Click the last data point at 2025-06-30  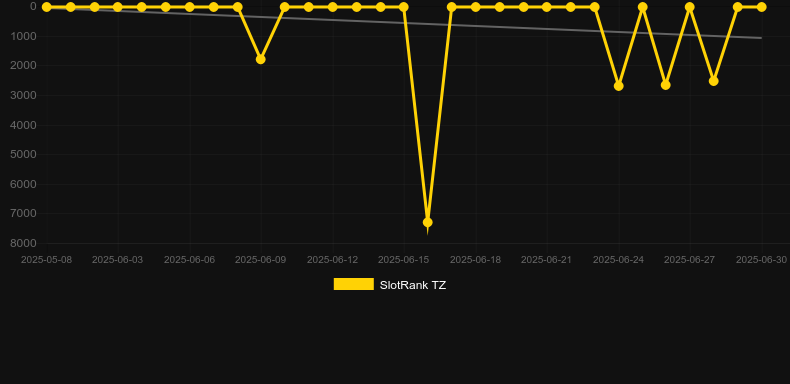tap(761, 7)
